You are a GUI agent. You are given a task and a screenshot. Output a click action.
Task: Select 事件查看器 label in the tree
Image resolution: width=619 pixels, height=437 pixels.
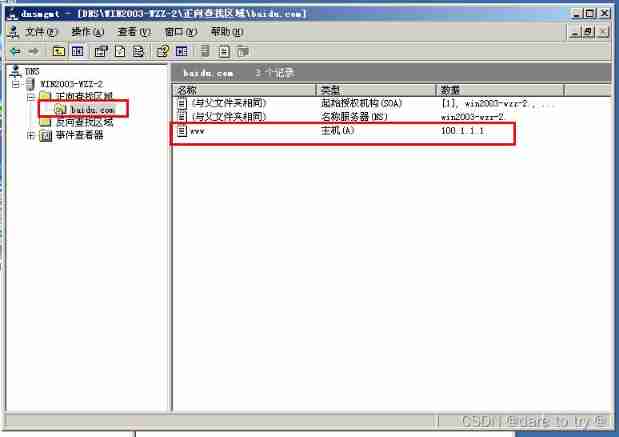[x=79, y=135]
